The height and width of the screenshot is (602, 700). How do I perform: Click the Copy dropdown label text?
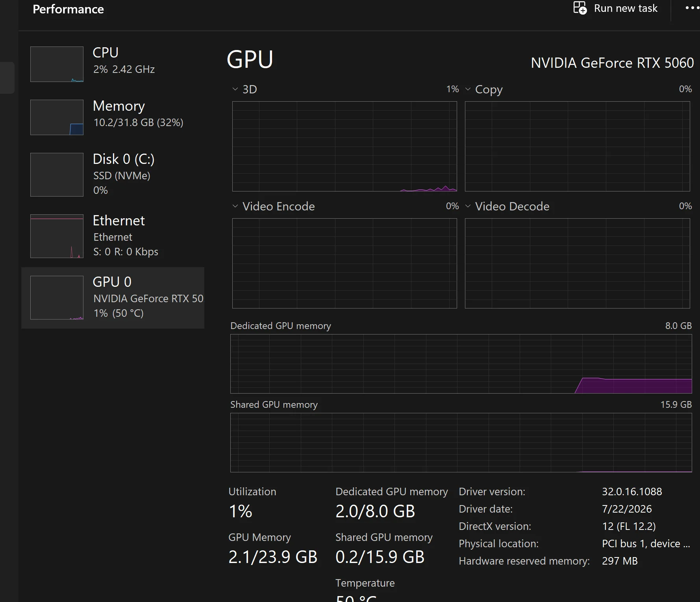(x=489, y=90)
